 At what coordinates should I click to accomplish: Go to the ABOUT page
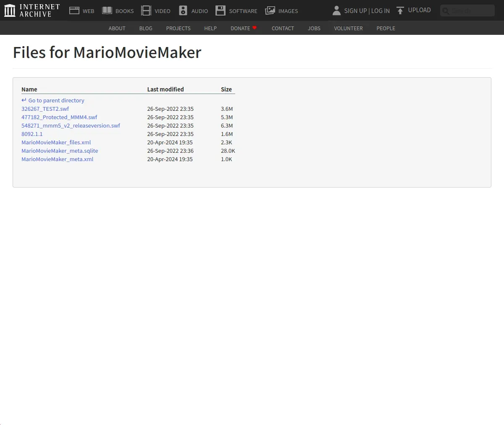[x=117, y=28]
